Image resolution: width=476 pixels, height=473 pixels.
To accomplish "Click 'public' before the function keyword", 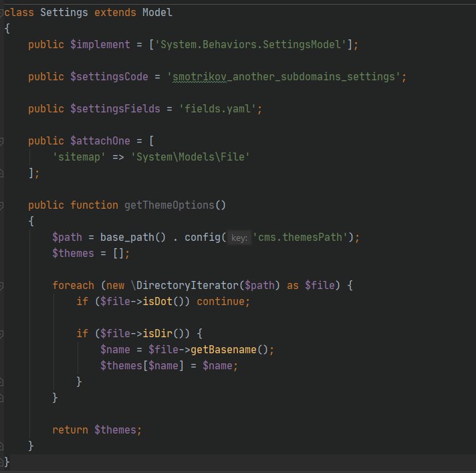I will (46, 205).
